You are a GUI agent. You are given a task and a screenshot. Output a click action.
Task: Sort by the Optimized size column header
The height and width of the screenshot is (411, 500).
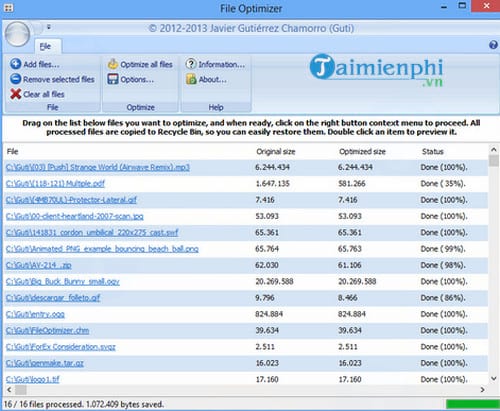point(362,152)
